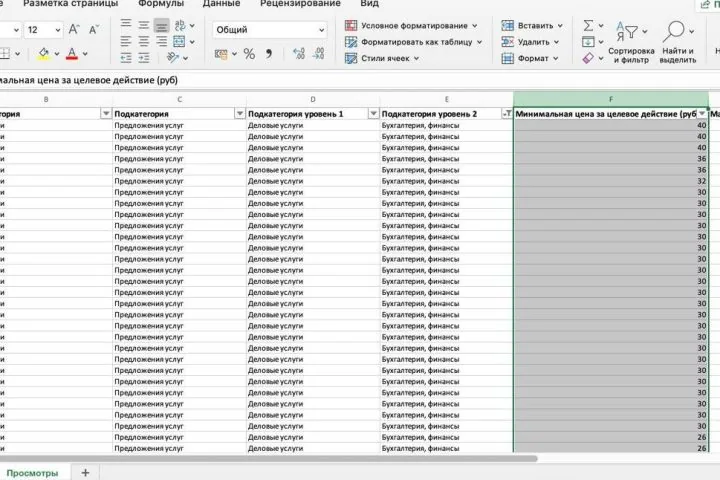The height and width of the screenshot is (480, 720).
Task: Apply currency number format
Action: tap(221, 54)
